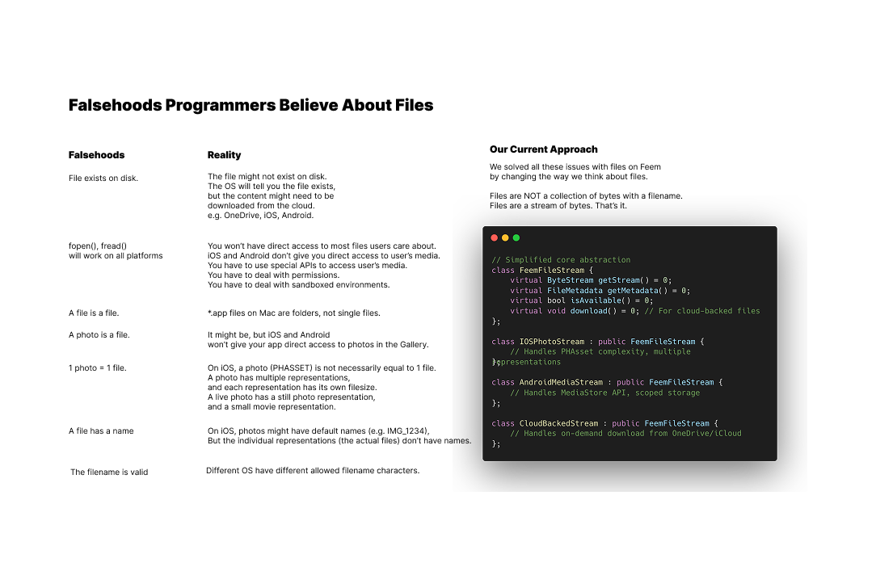Click the green dot in the code window

(516, 238)
